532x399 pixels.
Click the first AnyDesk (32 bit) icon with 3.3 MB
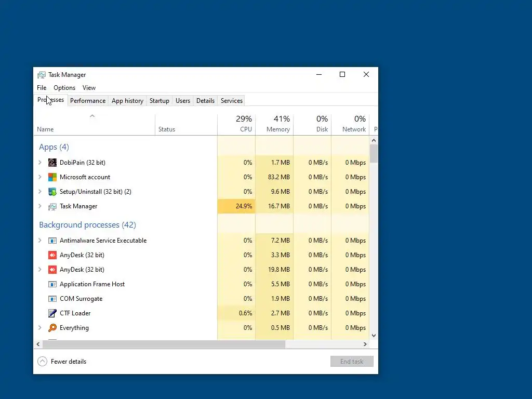[52, 255]
